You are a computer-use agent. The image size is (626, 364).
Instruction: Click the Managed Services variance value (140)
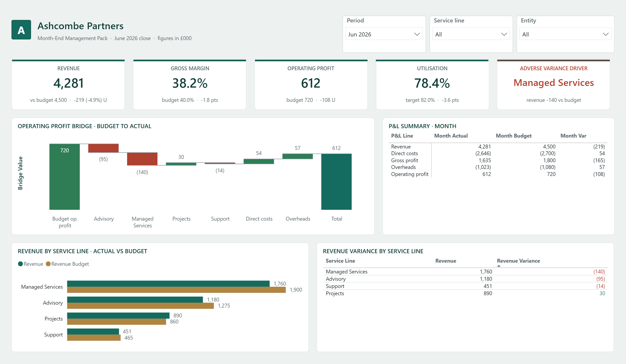(599, 272)
